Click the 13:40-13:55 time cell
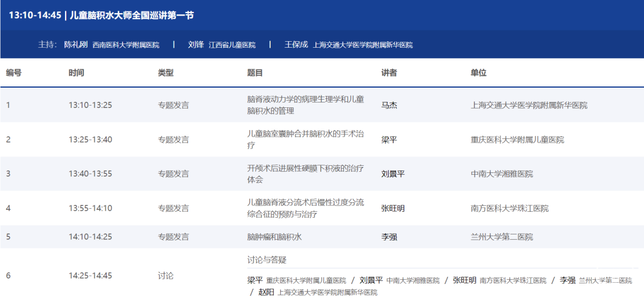The height and width of the screenshot is (303, 644). pyautogui.click(x=91, y=174)
